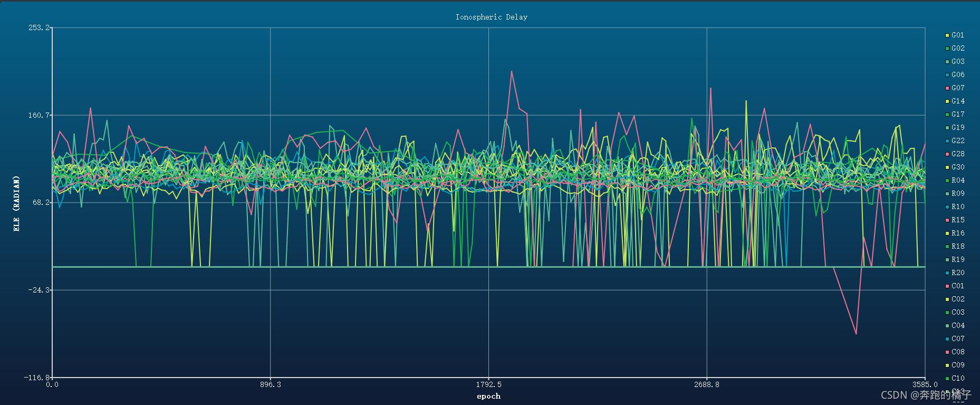
Task: Choose the C04 legend entry
Action: [x=955, y=326]
